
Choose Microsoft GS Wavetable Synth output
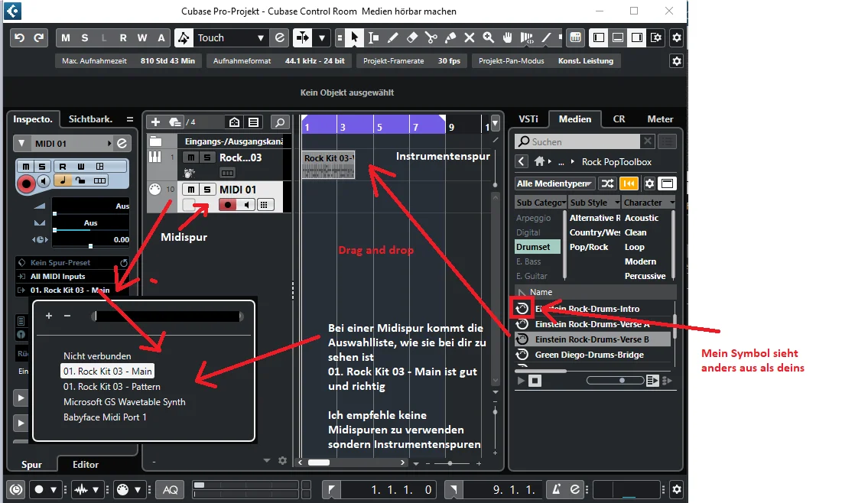point(124,402)
